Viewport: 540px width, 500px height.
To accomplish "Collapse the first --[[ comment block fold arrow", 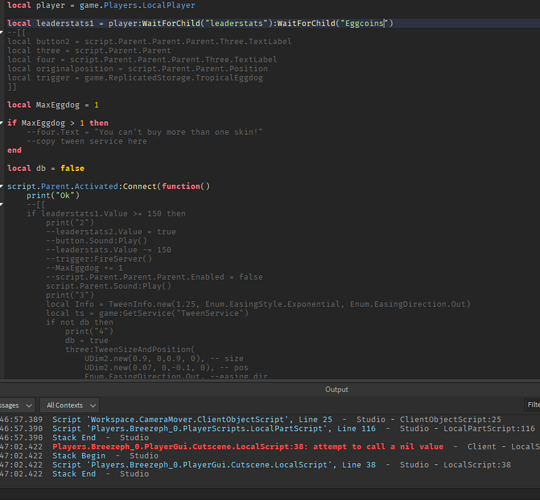I will coord(1,32).
